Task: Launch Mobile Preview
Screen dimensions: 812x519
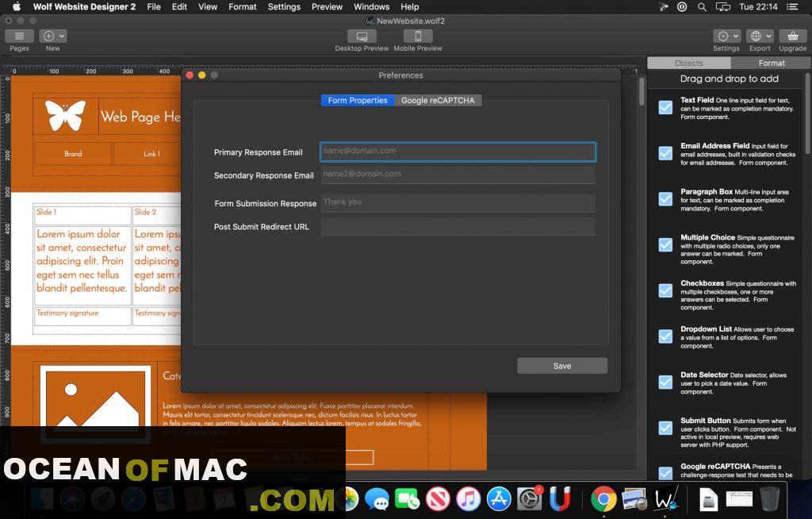Action: [417, 36]
